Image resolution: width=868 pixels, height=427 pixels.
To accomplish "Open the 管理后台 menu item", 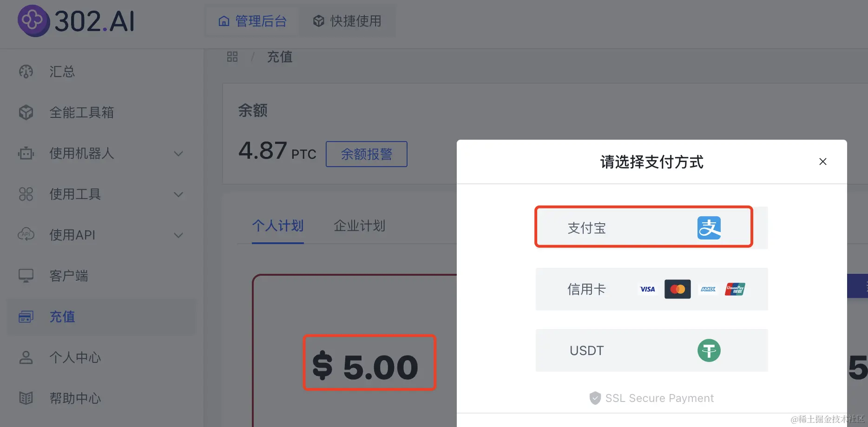I will point(252,21).
